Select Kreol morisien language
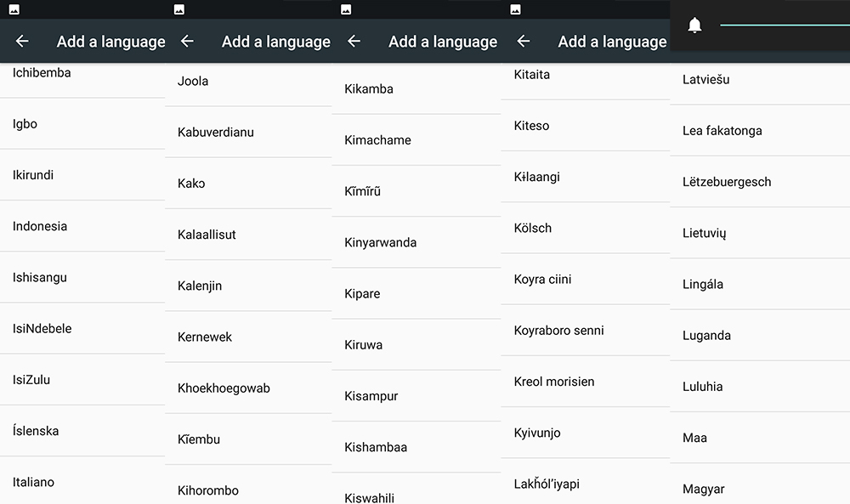Image resolution: width=850 pixels, height=504 pixels. (554, 382)
